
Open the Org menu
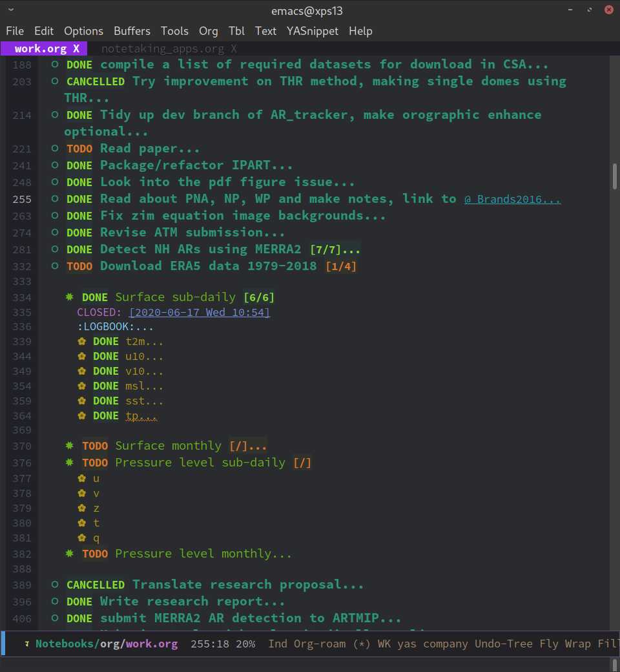coord(208,30)
